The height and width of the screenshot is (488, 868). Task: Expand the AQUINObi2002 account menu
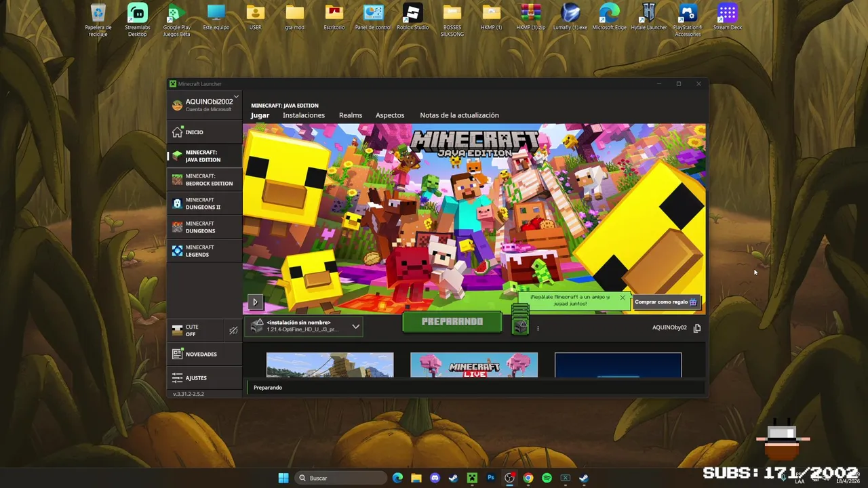[x=204, y=104]
